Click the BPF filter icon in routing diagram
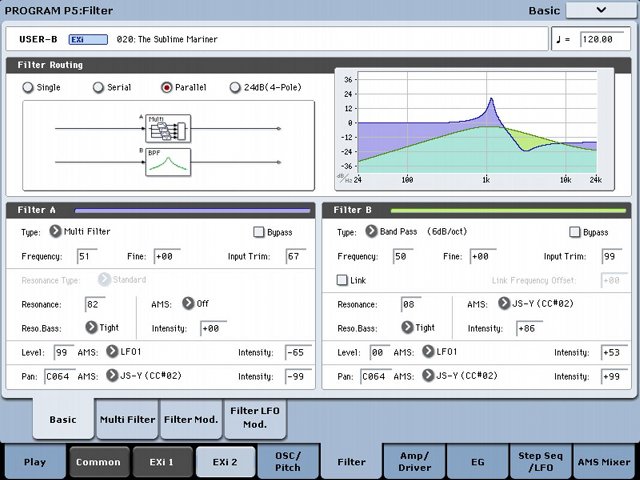The image size is (640, 480). (x=167, y=161)
